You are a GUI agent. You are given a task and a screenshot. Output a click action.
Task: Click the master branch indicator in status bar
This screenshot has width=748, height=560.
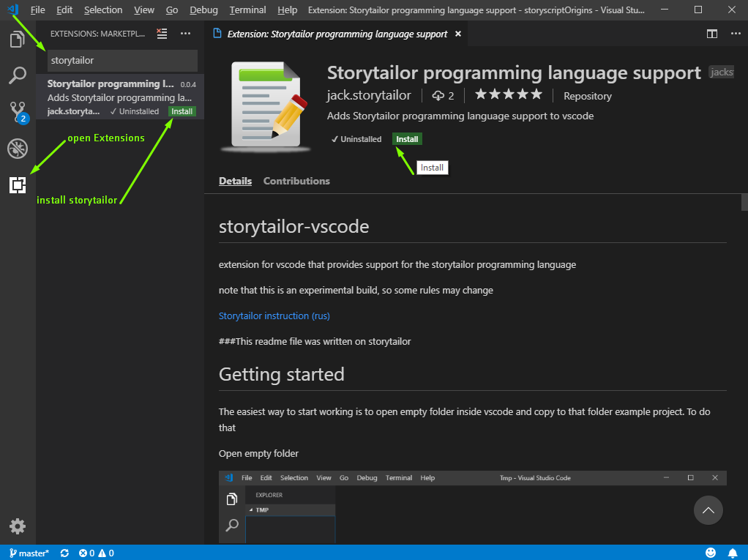29,553
